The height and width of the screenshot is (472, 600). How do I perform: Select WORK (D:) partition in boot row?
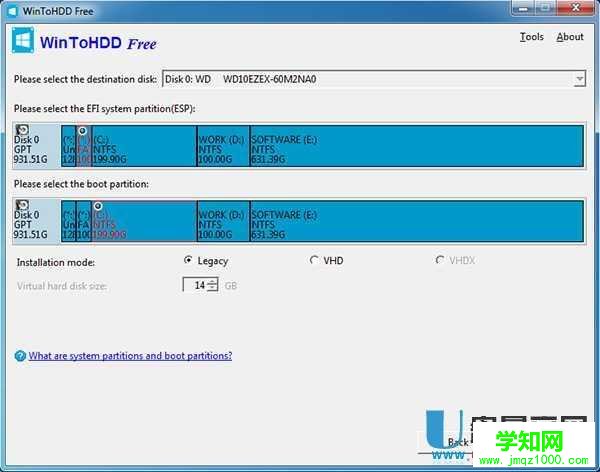tap(223, 221)
